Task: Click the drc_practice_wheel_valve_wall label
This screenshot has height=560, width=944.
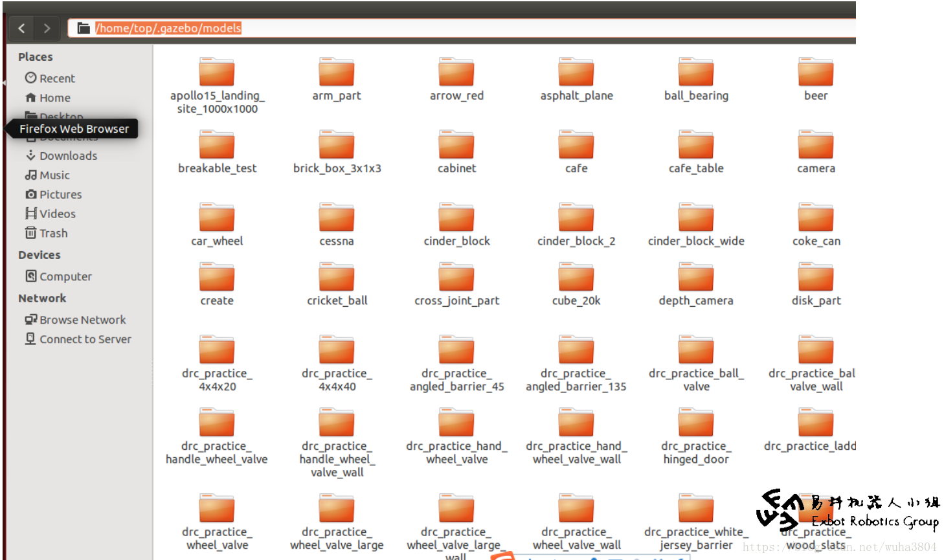Action: [576, 539]
